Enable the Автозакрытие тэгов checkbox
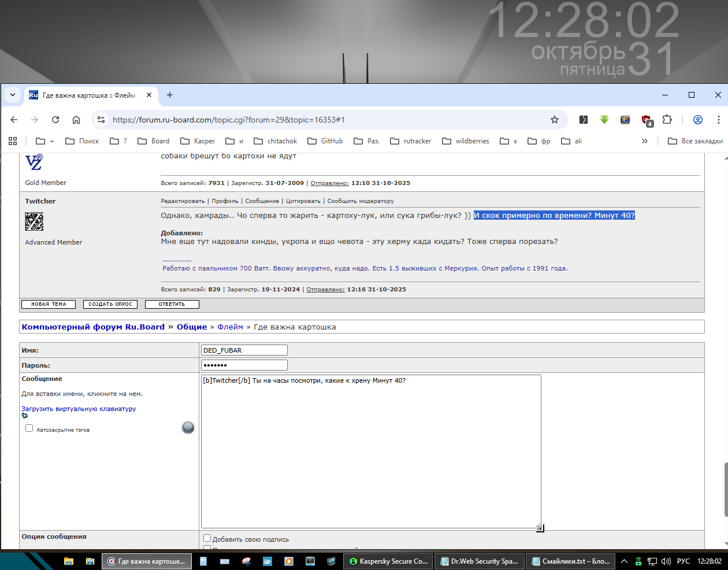 coord(29,428)
